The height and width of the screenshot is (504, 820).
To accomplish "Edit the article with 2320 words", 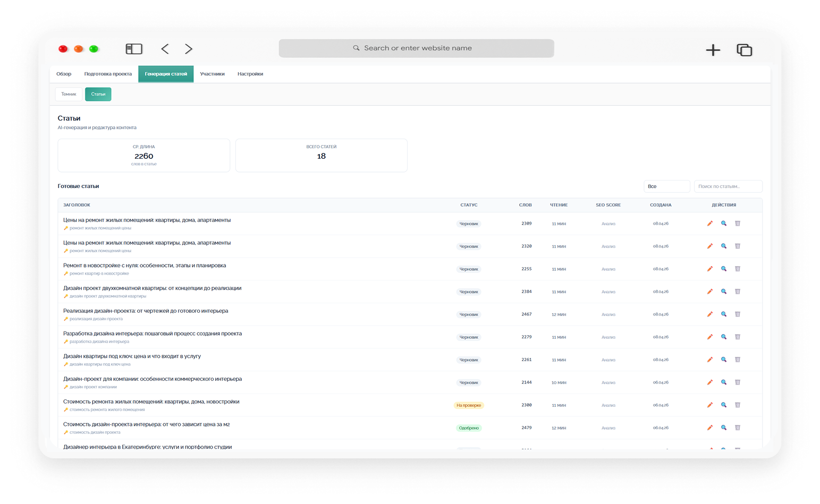I will point(709,246).
